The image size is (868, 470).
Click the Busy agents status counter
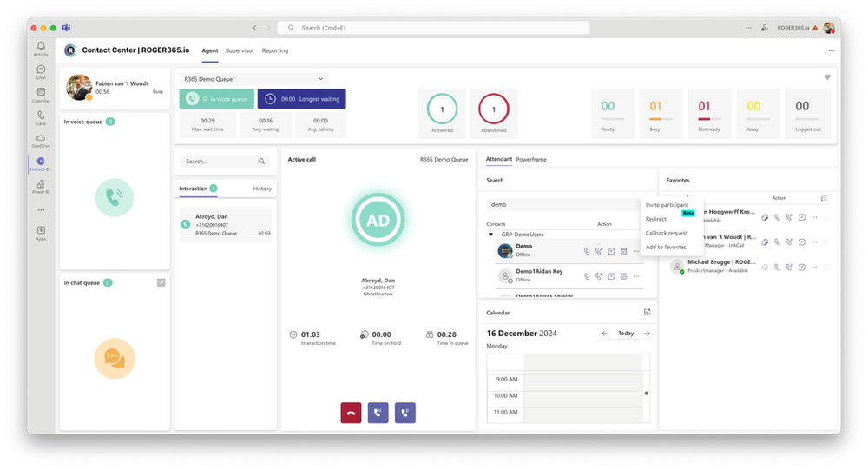[661, 114]
